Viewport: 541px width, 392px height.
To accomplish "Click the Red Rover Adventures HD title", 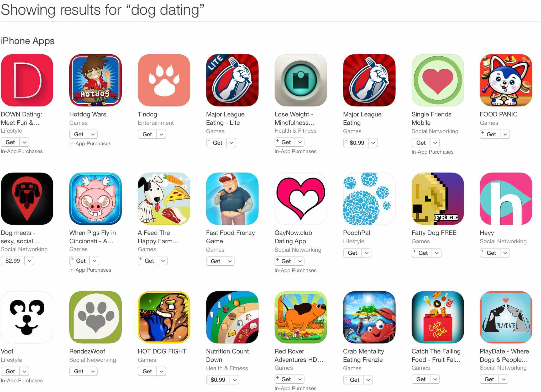I will point(299,356).
